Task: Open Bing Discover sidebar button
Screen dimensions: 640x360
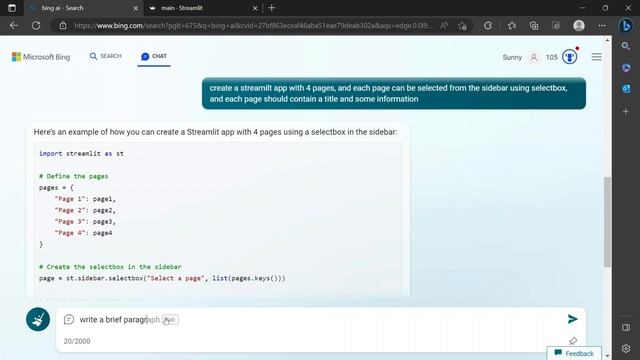Action: pyautogui.click(x=626, y=25)
